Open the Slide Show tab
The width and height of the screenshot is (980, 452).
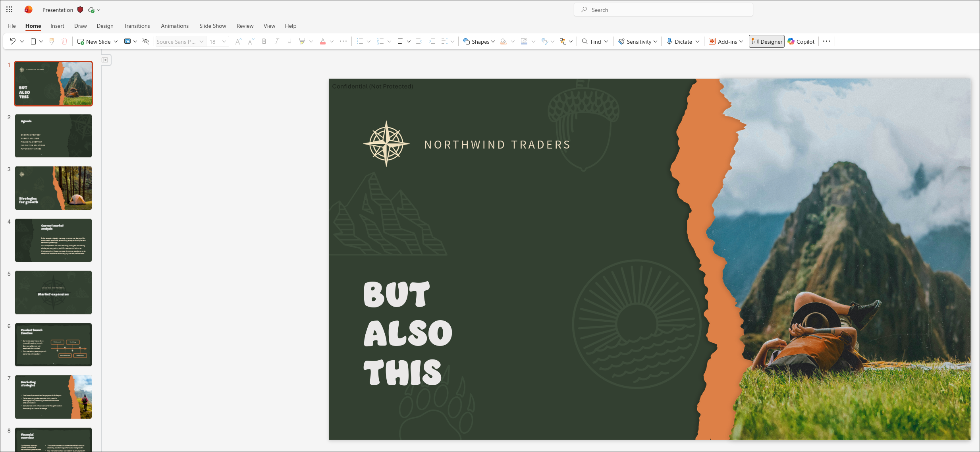coord(212,26)
